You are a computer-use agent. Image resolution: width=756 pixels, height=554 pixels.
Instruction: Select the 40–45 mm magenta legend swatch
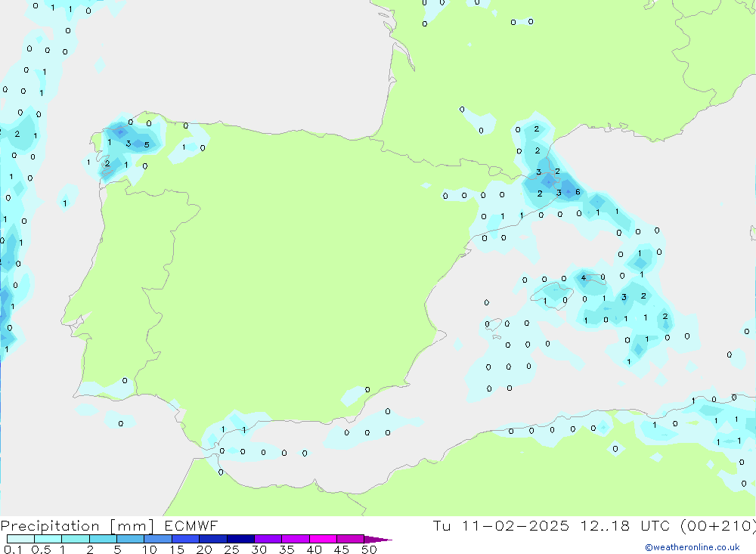pyautogui.click(x=323, y=539)
